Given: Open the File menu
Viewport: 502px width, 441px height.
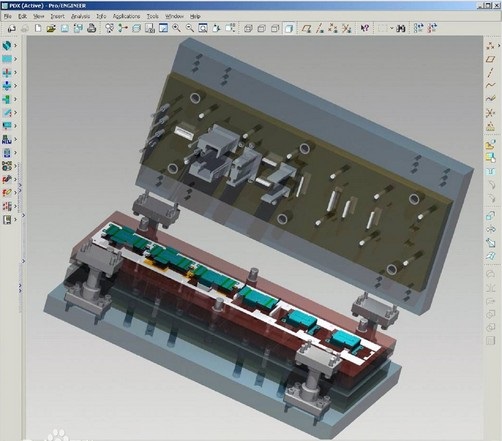Looking at the screenshot, I should [7, 16].
